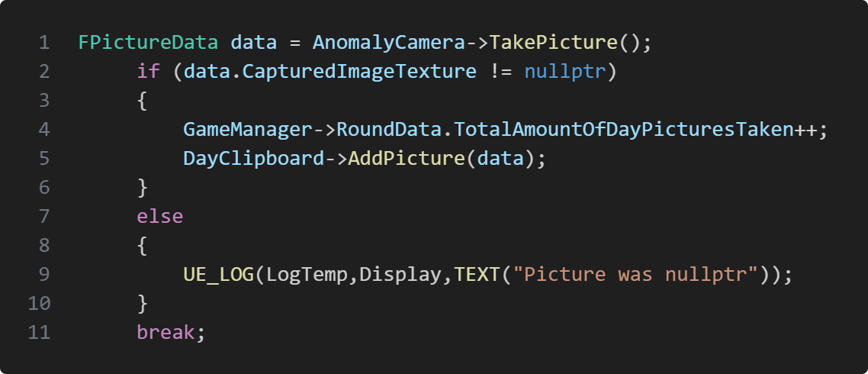Viewport: 868px width, 374px height.
Task: Click the if keyword on line 2
Action: pos(148,72)
